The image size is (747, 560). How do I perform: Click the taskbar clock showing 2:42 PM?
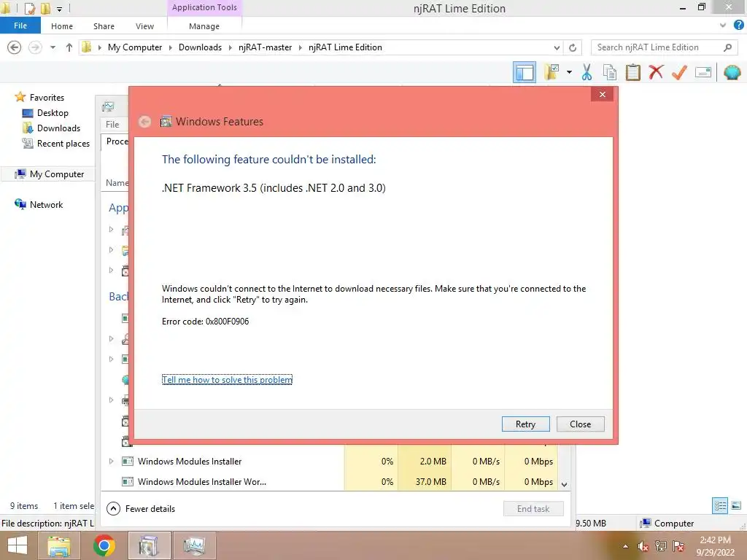click(x=715, y=546)
